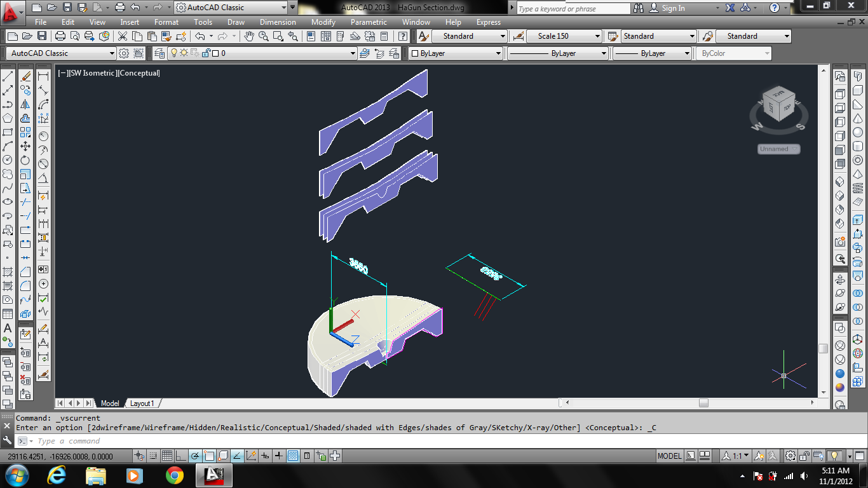Open the Scale 150 dimension style dropdown
The width and height of the screenshot is (868, 488).
[x=564, y=36]
